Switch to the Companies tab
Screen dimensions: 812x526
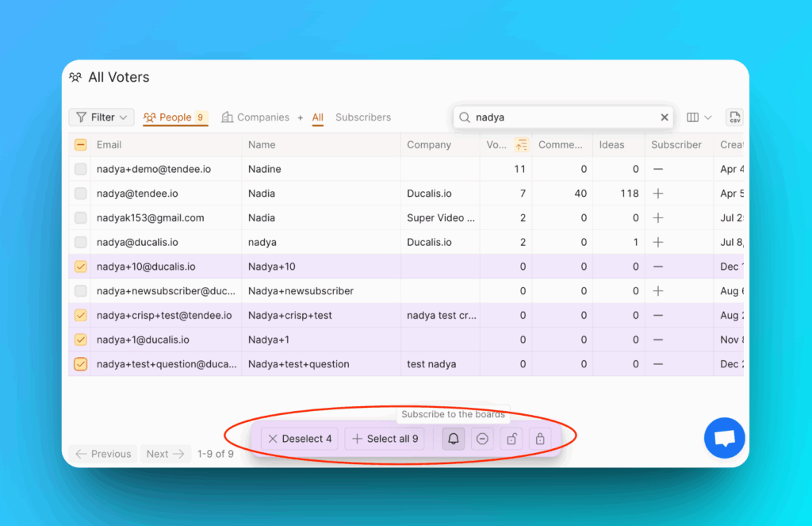click(255, 117)
